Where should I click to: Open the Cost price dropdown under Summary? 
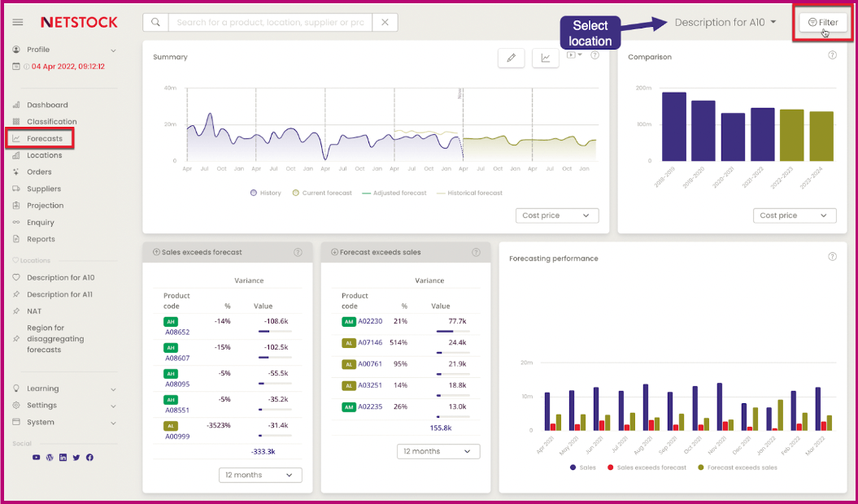pos(557,215)
